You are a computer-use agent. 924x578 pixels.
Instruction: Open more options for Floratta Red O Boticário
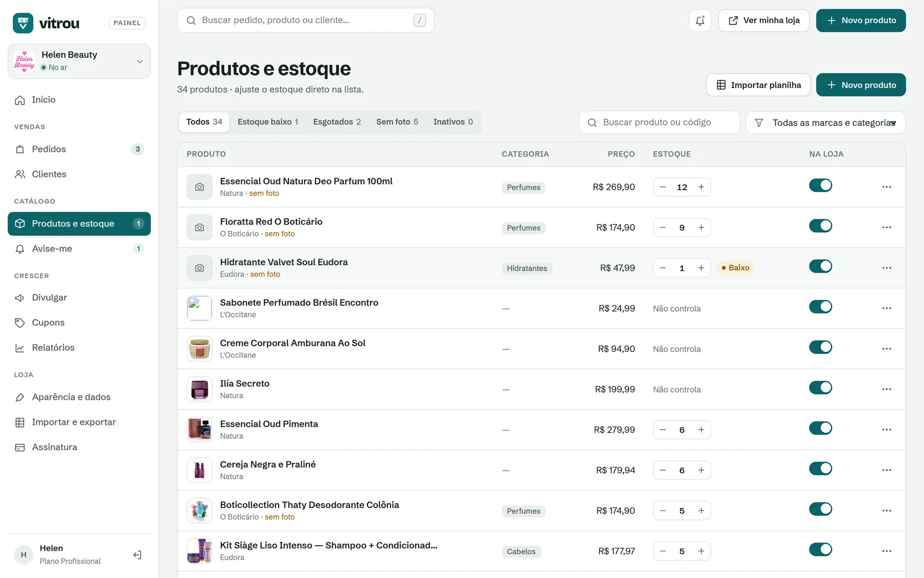[887, 228]
